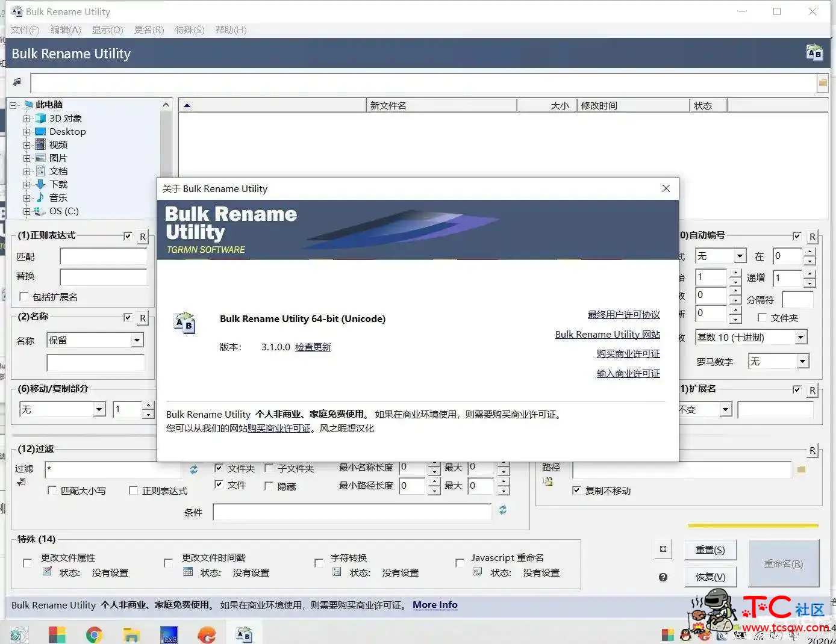Open the Bulk Rename Utility 网站 link
Viewport: 836px width, 644px height.
click(607, 335)
